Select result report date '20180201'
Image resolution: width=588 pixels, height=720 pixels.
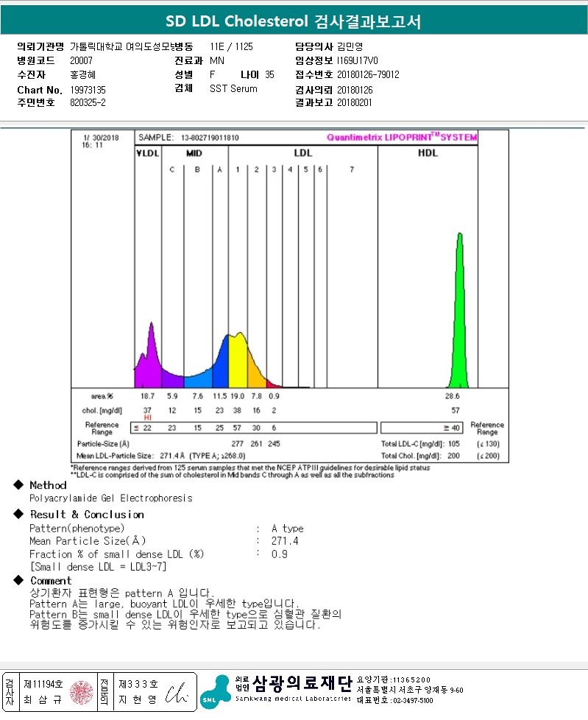[x=355, y=102]
